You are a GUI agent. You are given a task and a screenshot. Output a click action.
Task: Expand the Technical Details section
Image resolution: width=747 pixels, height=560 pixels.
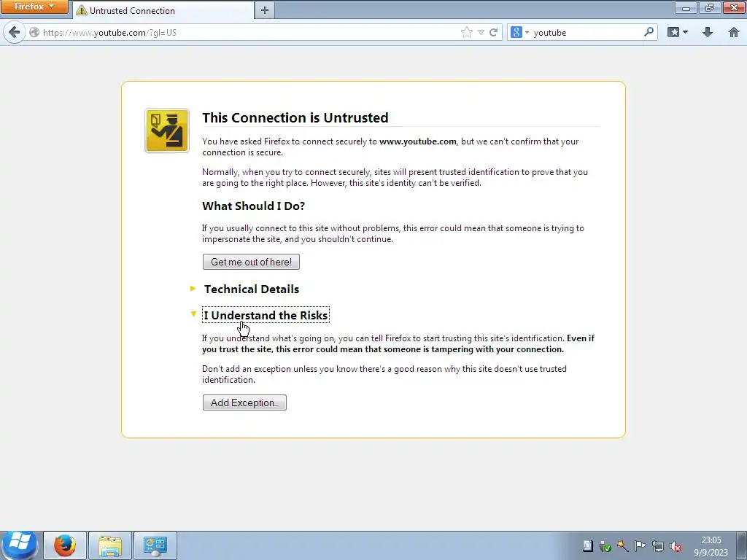[x=252, y=289]
